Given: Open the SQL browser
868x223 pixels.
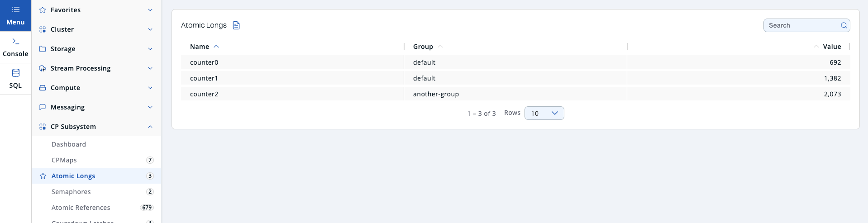Looking at the screenshot, I should click(15, 79).
